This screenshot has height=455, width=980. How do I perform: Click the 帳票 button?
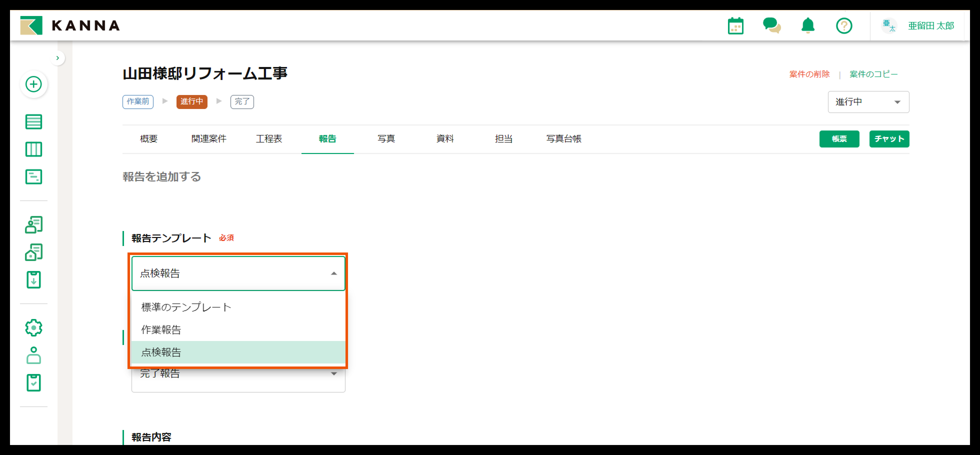839,139
